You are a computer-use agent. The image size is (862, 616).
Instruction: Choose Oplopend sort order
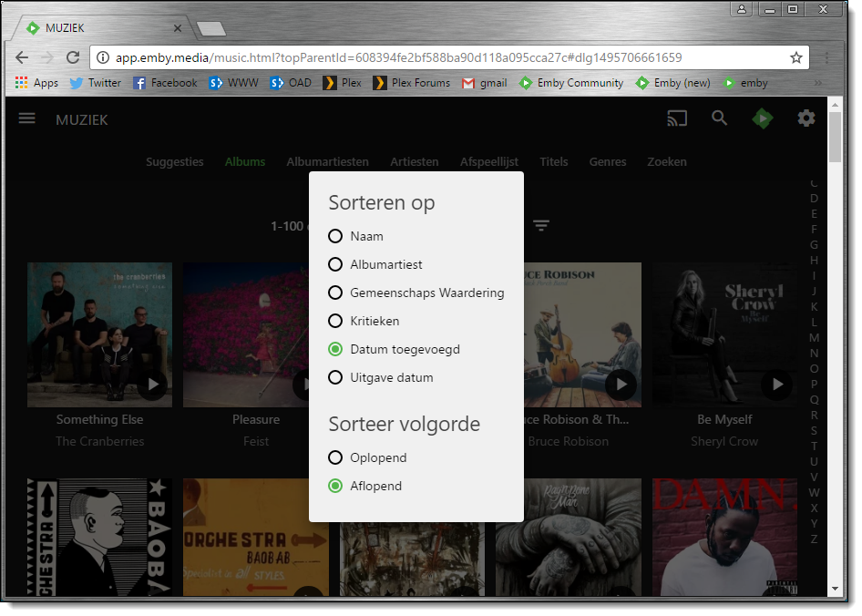(x=367, y=457)
